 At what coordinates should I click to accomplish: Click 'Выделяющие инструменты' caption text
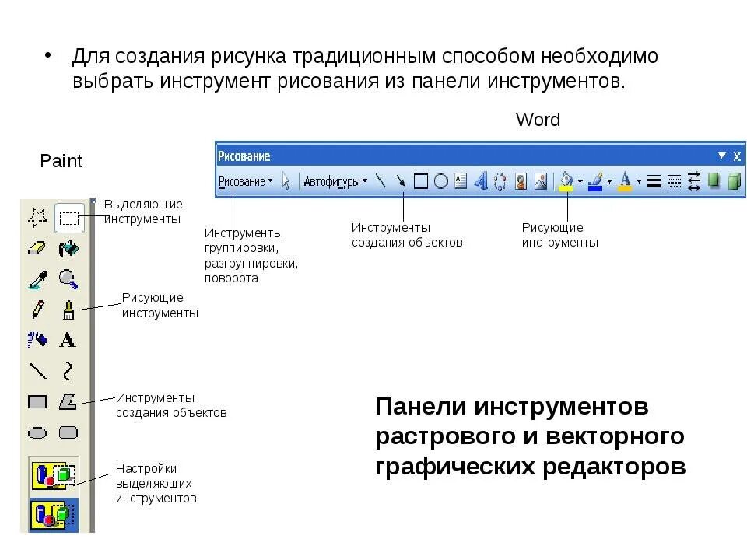click(143, 212)
